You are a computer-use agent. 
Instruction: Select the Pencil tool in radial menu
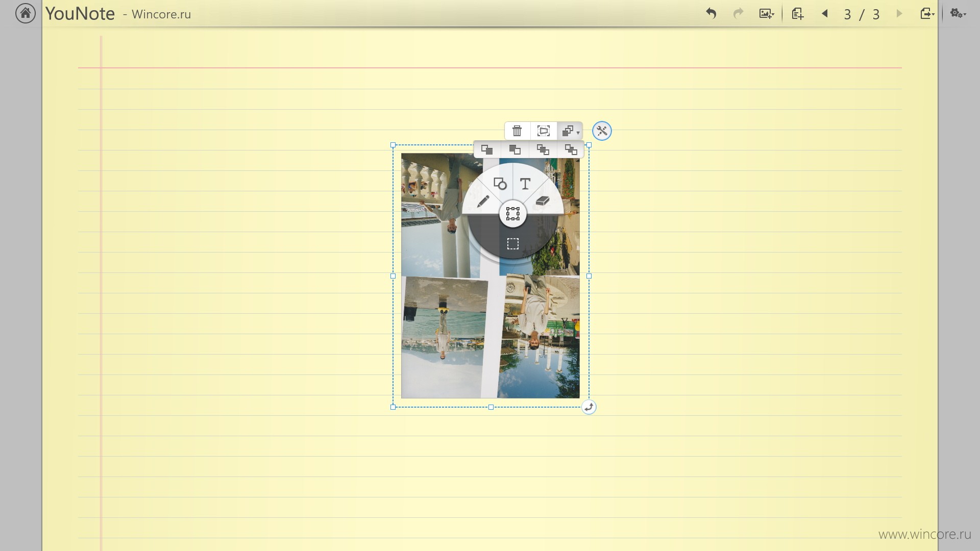482,202
